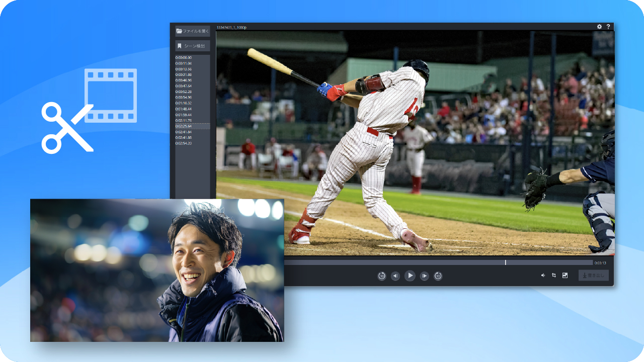Step forward one frame
This screenshot has width=644, height=362.
tap(424, 276)
